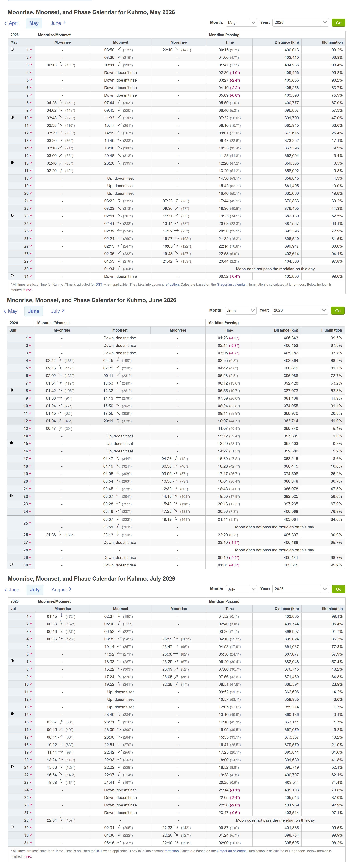Expand the July 28 row details

[31, 820]
